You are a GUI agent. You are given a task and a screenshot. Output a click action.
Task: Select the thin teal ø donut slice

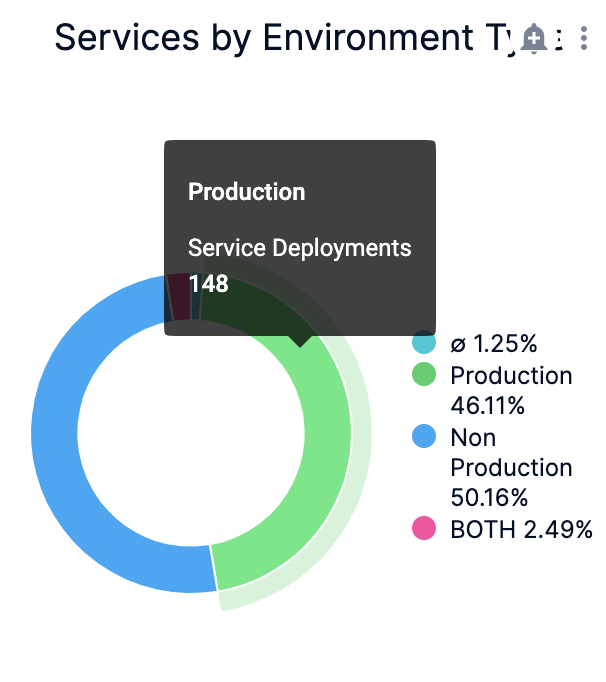coord(195,297)
